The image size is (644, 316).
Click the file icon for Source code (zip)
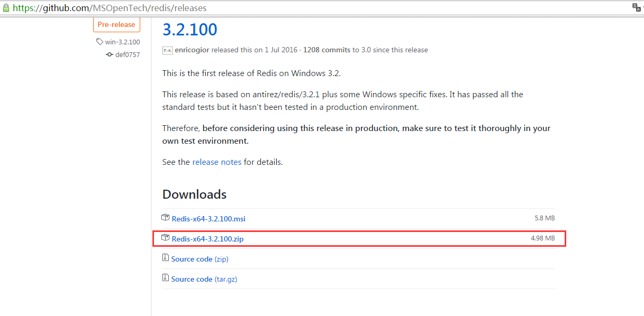click(166, 258)
